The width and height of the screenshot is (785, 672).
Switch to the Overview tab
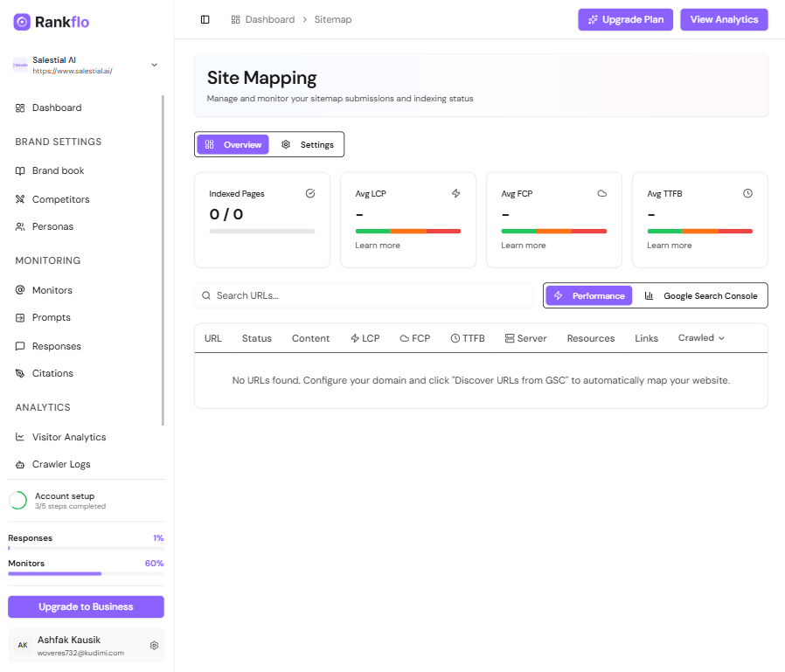point(232,144)
